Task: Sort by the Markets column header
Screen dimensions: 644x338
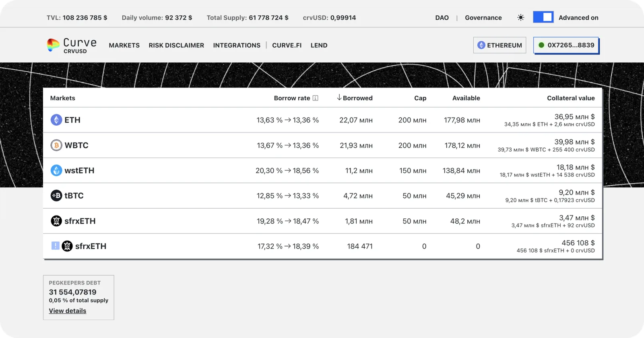Action: tap(62, 98)
